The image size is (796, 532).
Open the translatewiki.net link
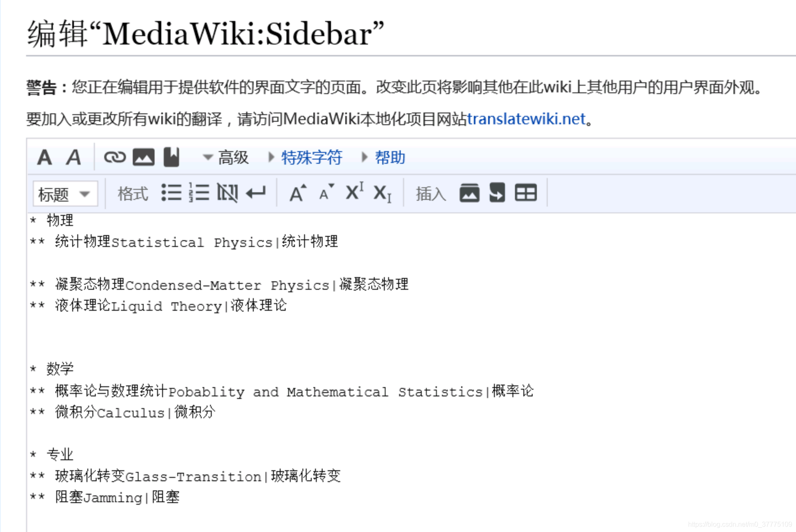(526, 119)
